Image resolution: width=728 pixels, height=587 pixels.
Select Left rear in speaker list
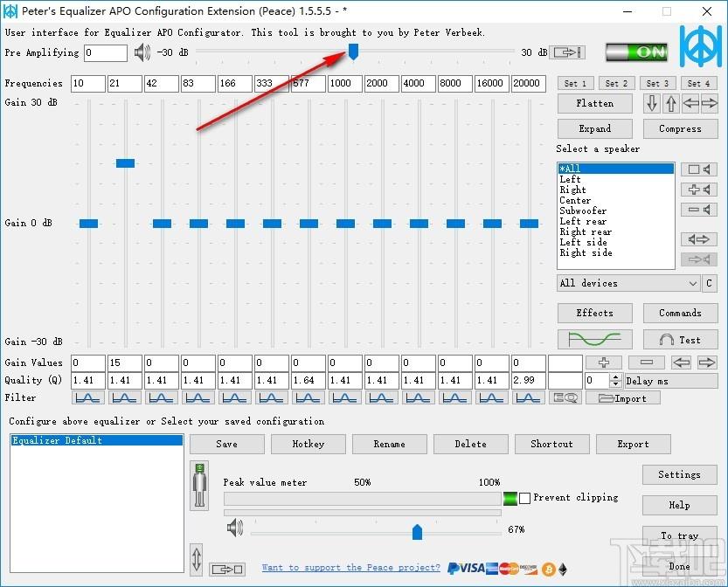(615, 221)
